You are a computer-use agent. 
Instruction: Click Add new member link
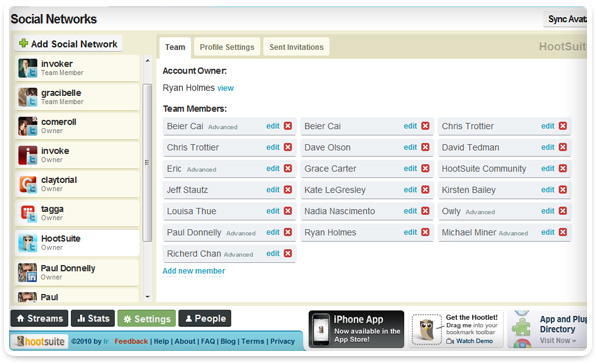pos(194,271)
